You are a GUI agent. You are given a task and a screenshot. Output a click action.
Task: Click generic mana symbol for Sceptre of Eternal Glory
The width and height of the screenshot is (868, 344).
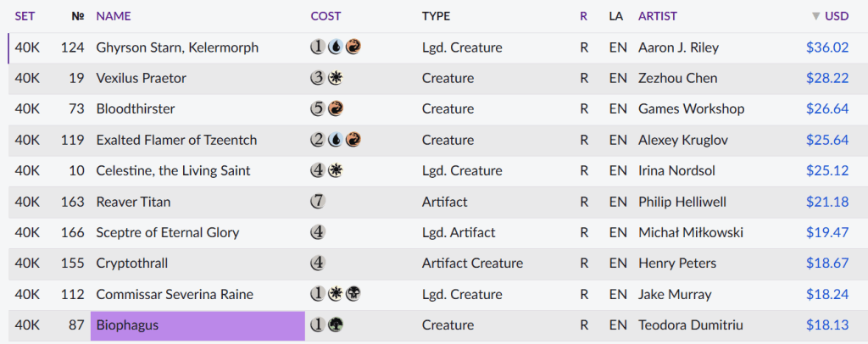tap(319, 233)
